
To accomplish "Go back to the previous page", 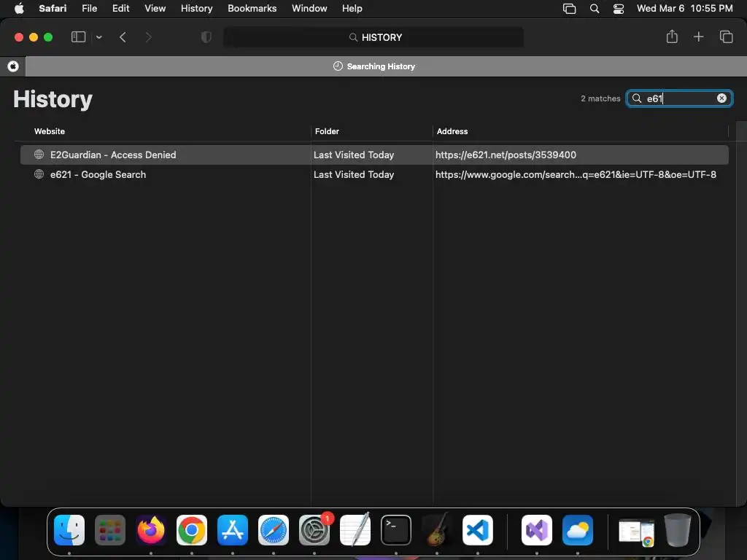I will (x=123, y=37).
